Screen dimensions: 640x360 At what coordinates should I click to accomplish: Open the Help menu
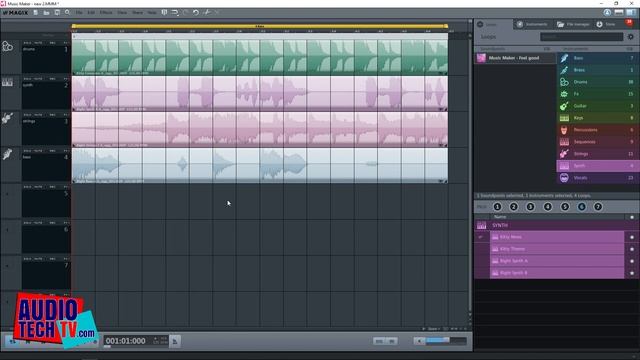[152, 13]
